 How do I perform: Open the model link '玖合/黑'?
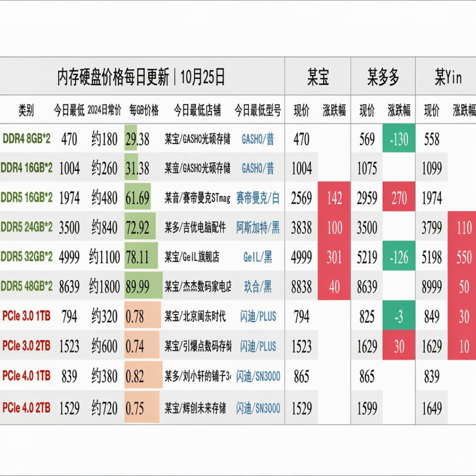tap(258, 286)
